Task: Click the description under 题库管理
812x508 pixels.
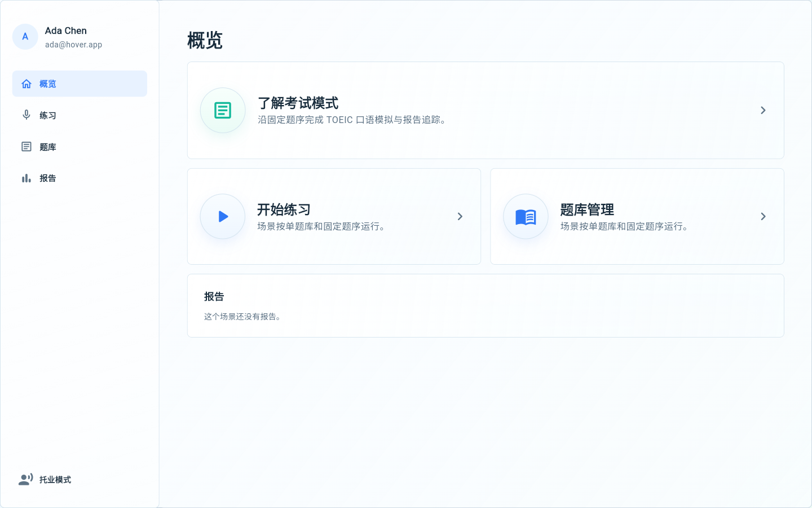Action: 625,226
